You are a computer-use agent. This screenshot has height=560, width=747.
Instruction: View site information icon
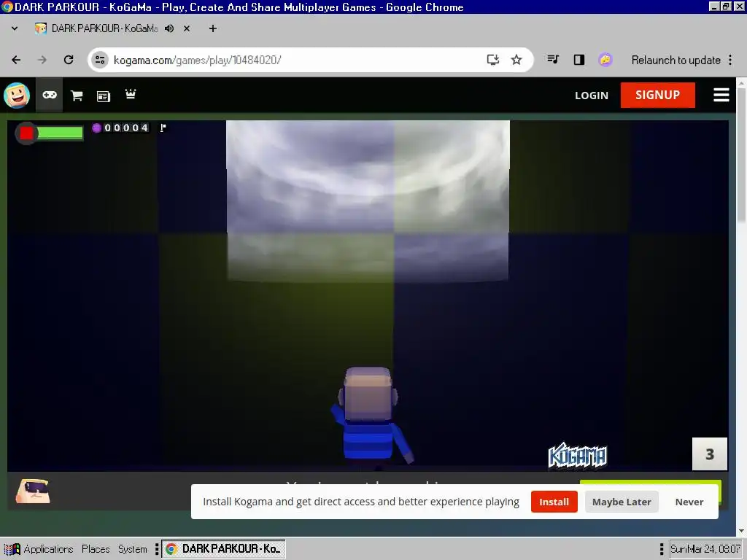[100, 60]
